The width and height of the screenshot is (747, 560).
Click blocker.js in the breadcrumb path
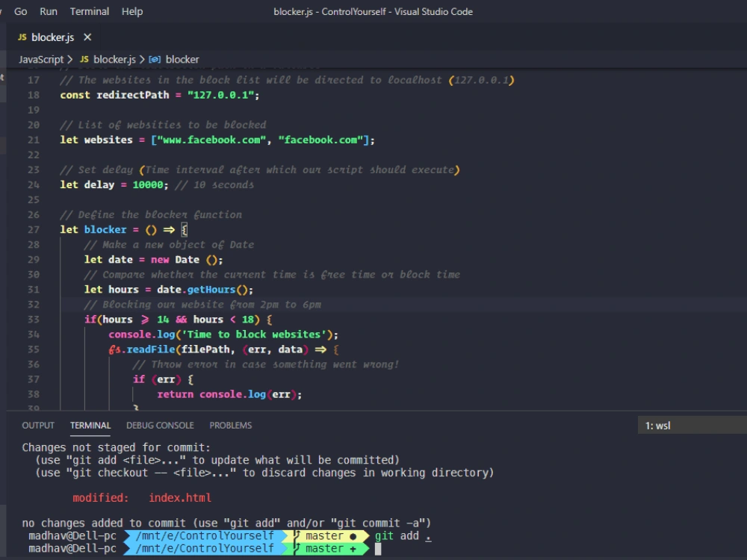tap(114, 60)
